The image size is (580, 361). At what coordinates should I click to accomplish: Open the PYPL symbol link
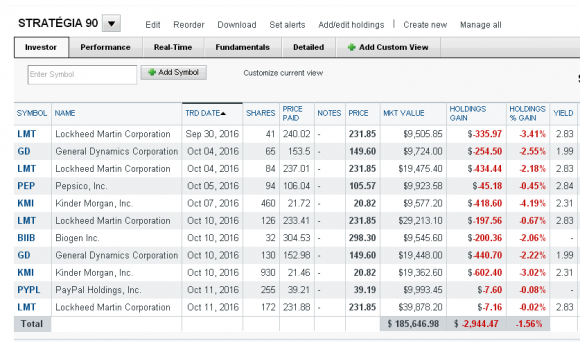pyautogui.click(x=28, y=290)
